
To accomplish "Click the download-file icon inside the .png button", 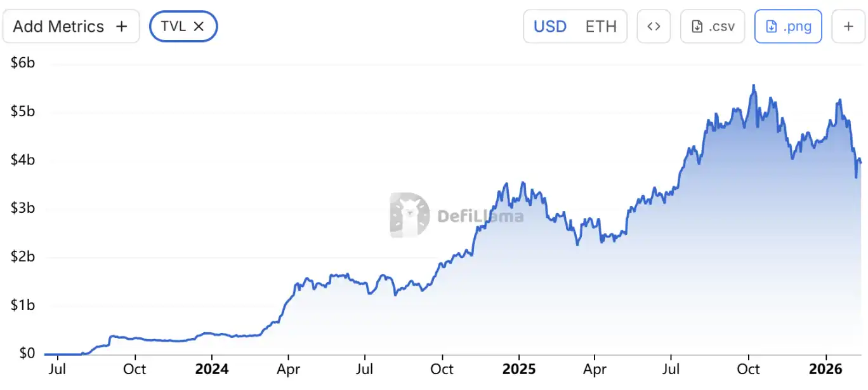I will tap(770, 26).
